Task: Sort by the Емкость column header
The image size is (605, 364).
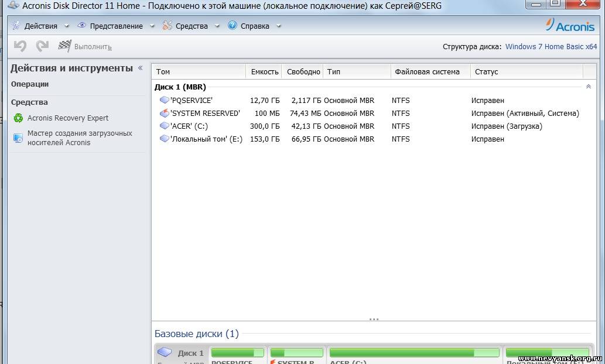Action: point(264,72)
